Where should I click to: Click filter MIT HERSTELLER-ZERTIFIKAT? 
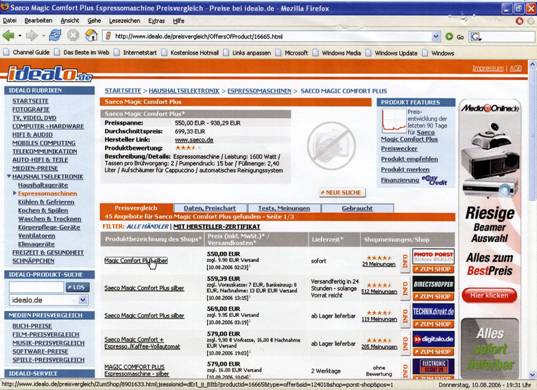pos(216,227)
